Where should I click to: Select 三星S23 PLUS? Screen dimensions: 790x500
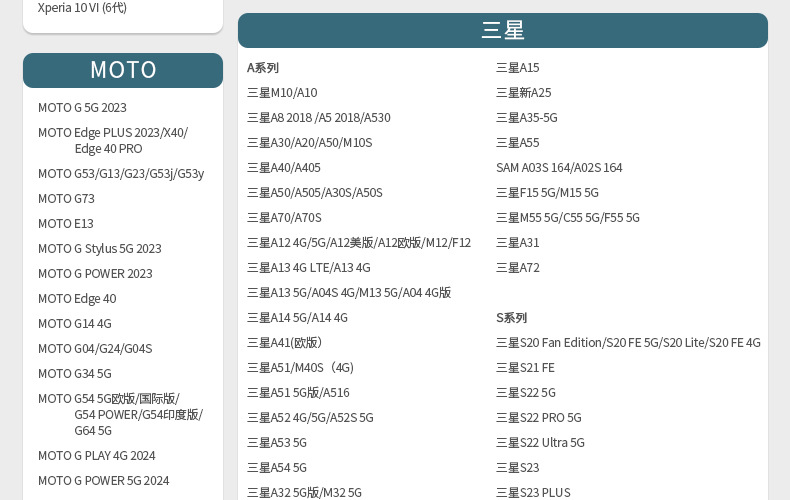pyautogui.click(x=533, y=492)
